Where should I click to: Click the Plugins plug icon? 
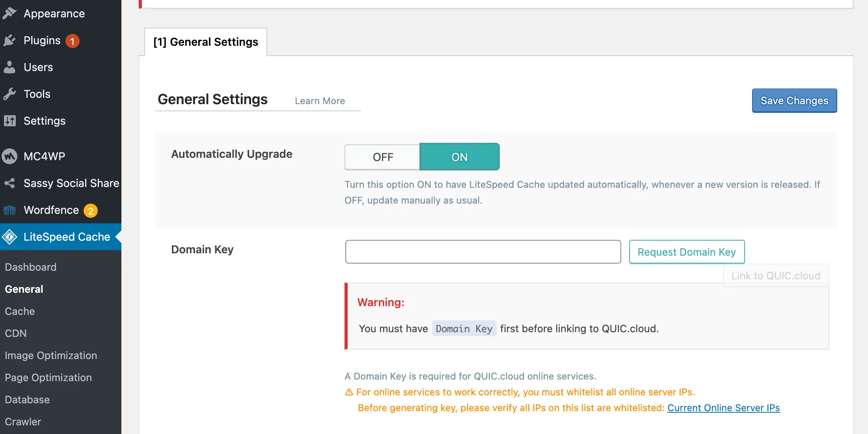[9, 40]
